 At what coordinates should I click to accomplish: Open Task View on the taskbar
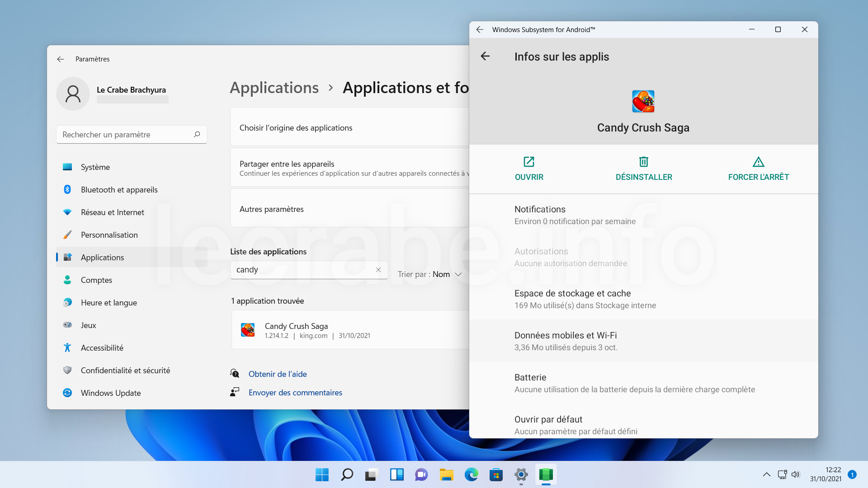[x=372, y=474]
